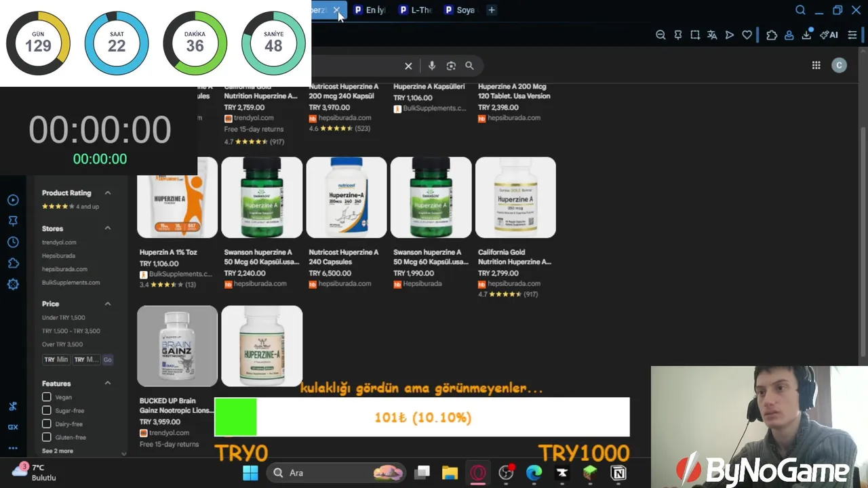Open the extensions cube icon in the sidebar
The image size is (868, 488).
point(13,263)
